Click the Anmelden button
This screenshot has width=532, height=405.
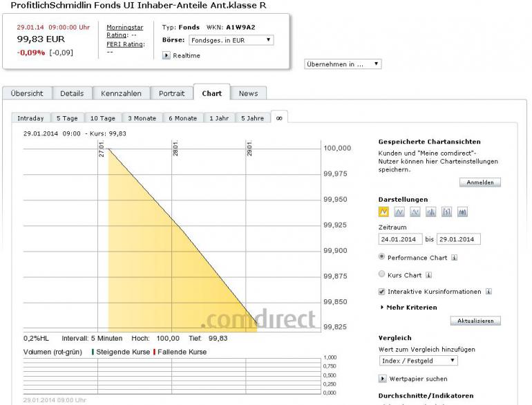(480, 182)
